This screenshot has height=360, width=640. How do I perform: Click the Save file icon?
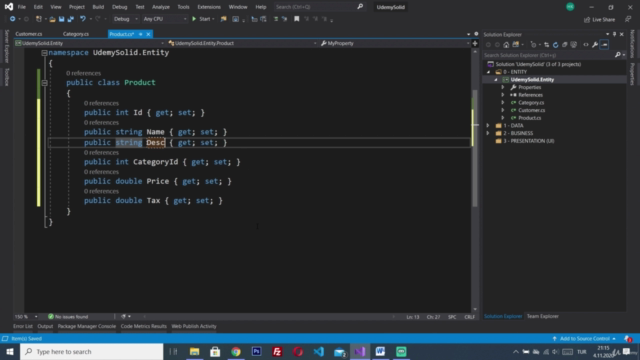click(x=61, y=19)
